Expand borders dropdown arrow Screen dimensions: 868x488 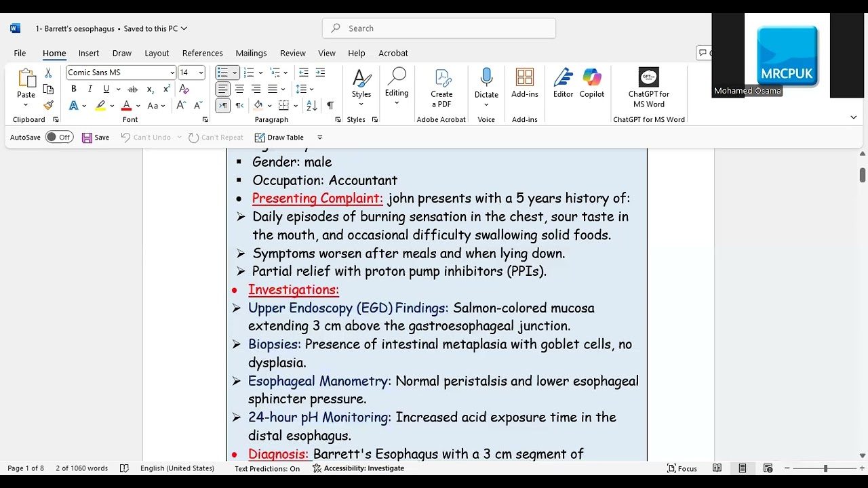[296, 106]
